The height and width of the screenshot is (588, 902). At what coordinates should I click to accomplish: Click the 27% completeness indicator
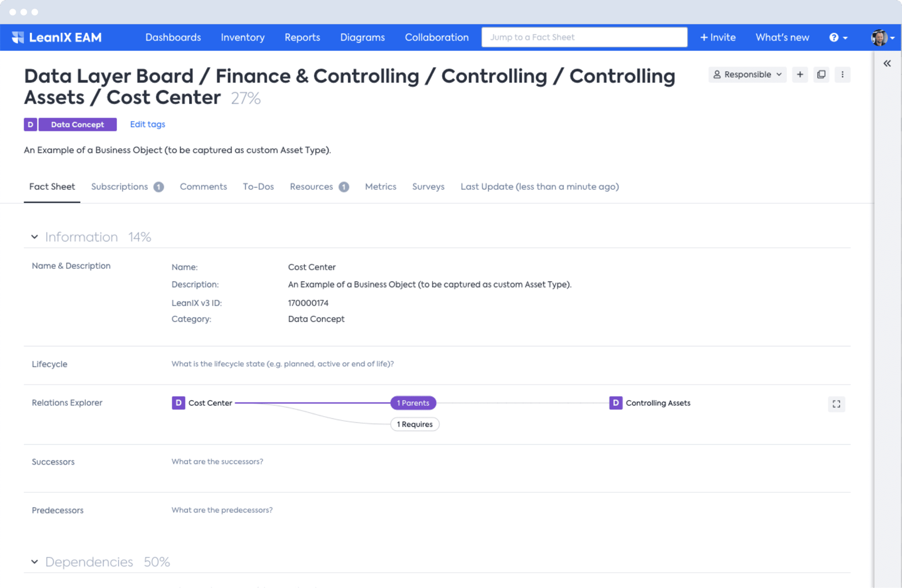coord(246,98)
